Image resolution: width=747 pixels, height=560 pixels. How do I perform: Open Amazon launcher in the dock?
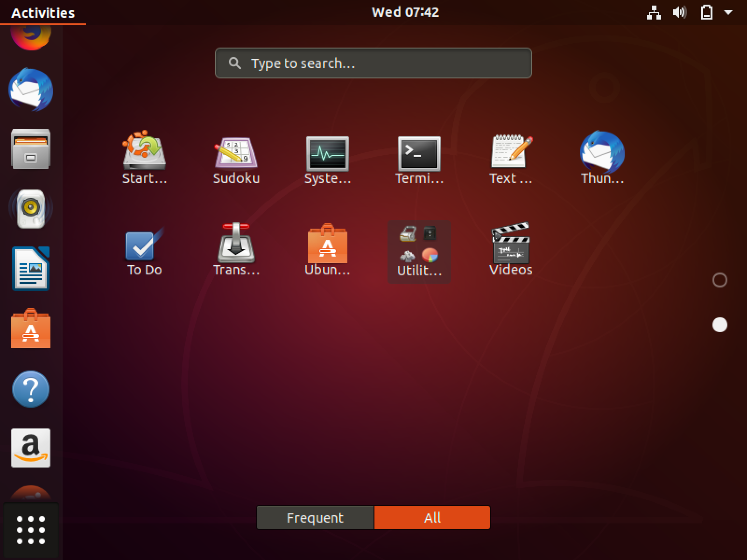(31, 448)
